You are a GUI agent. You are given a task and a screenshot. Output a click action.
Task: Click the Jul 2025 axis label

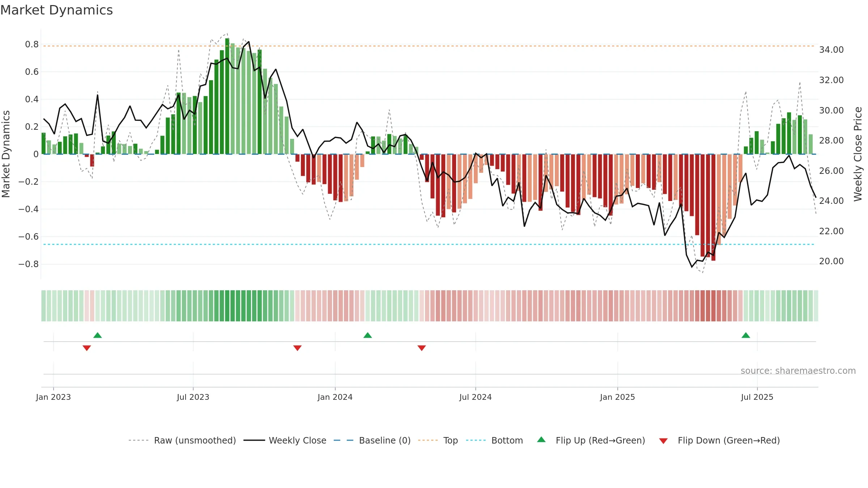coord(757,397)
